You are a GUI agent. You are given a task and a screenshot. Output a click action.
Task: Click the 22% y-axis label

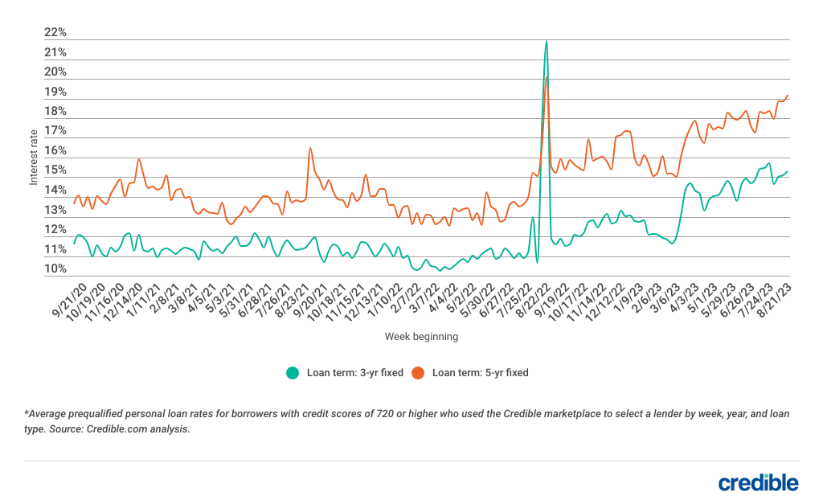[55, 33]
